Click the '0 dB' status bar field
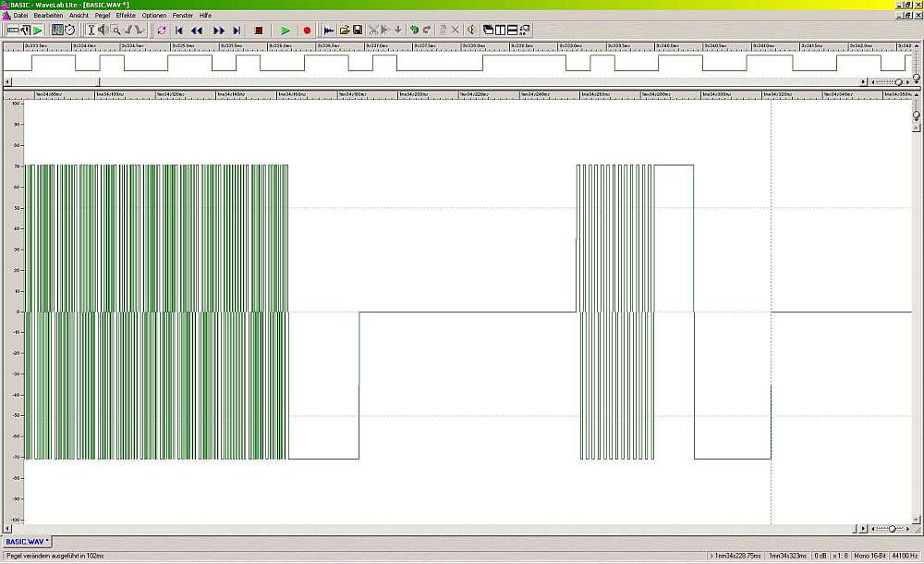This screenshot has width=924, height=564. point(821,556)
